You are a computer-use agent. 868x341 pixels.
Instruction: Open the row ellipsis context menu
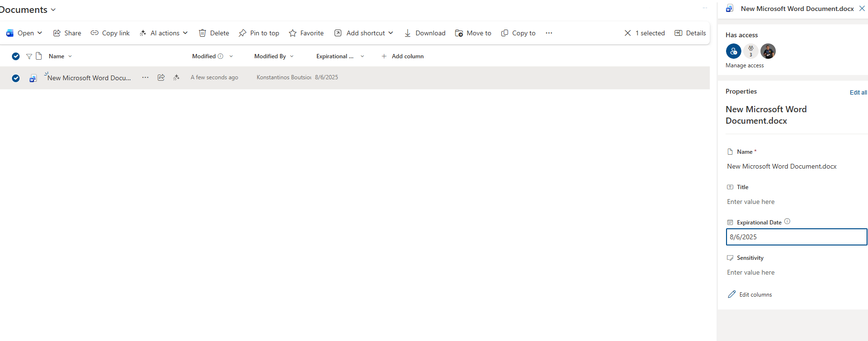[x=145, y=77]
